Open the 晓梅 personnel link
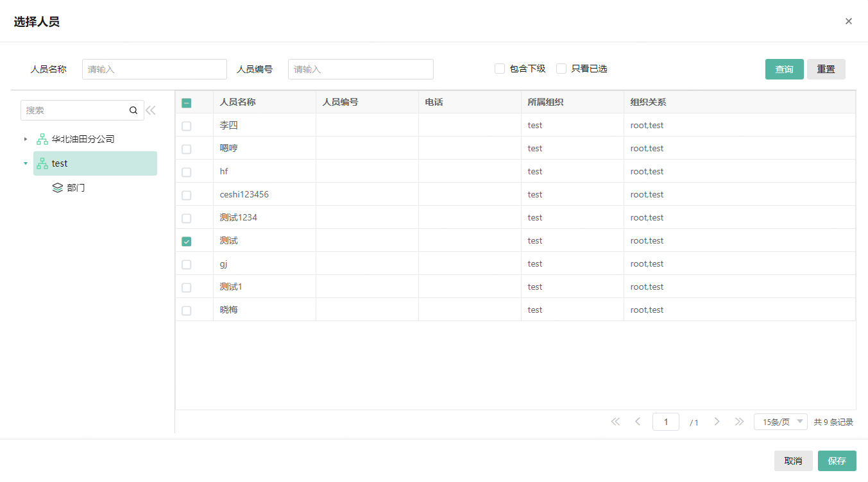This screenshot has width=868, height=482. [228, 310]
